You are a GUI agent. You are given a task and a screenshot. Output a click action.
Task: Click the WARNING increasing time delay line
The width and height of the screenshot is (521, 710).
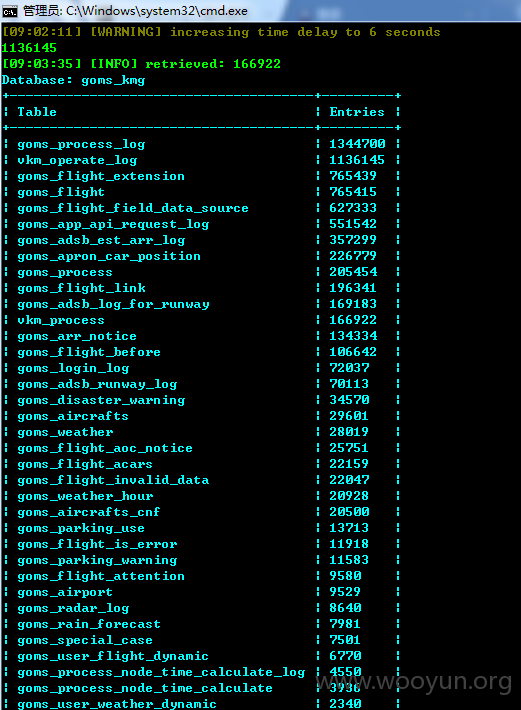(x=221, y=32)
